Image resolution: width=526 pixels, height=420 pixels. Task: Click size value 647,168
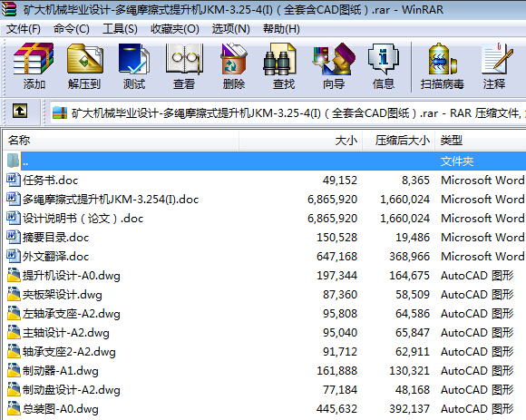336,257
